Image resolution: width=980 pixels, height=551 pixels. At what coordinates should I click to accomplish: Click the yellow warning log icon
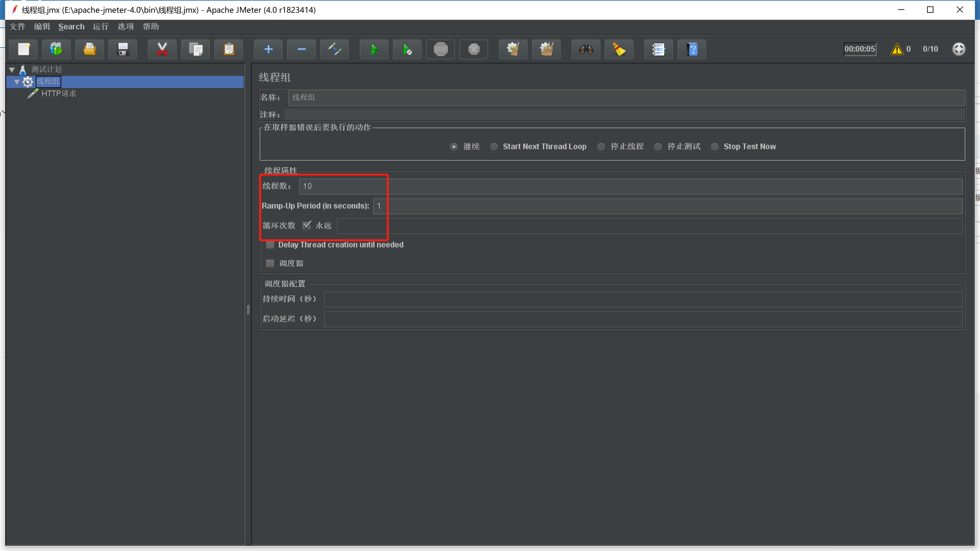(897, 49)
